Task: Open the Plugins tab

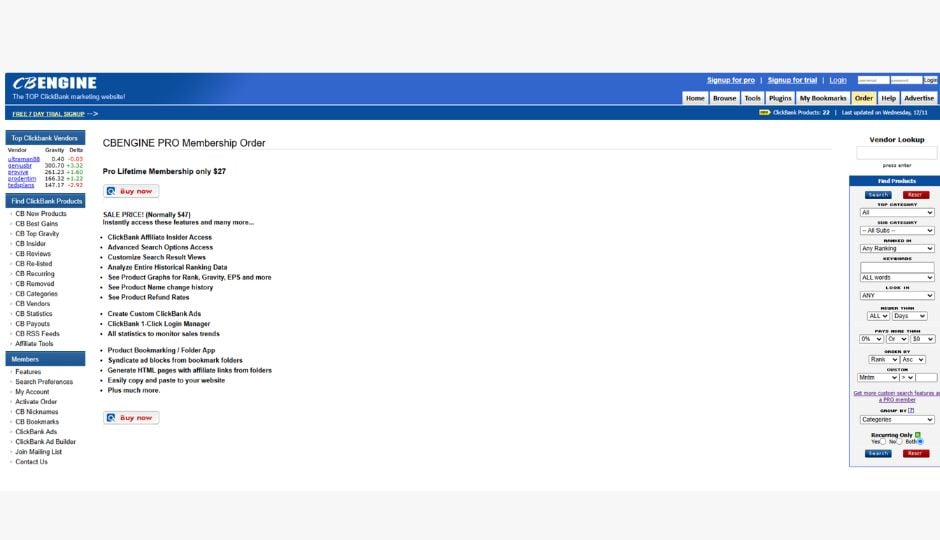Action: coord(780,98)
